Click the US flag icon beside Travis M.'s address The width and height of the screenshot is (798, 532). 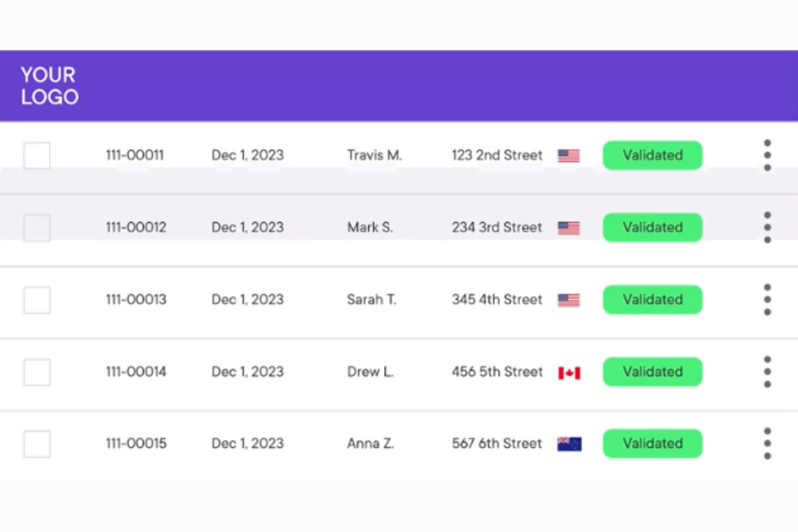pyautogui.click(x=568, y=155)
